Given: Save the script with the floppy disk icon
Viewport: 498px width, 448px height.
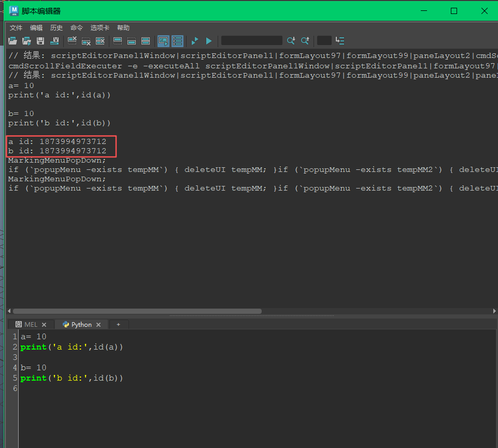Looking at the screenshot, I should 40,40.
